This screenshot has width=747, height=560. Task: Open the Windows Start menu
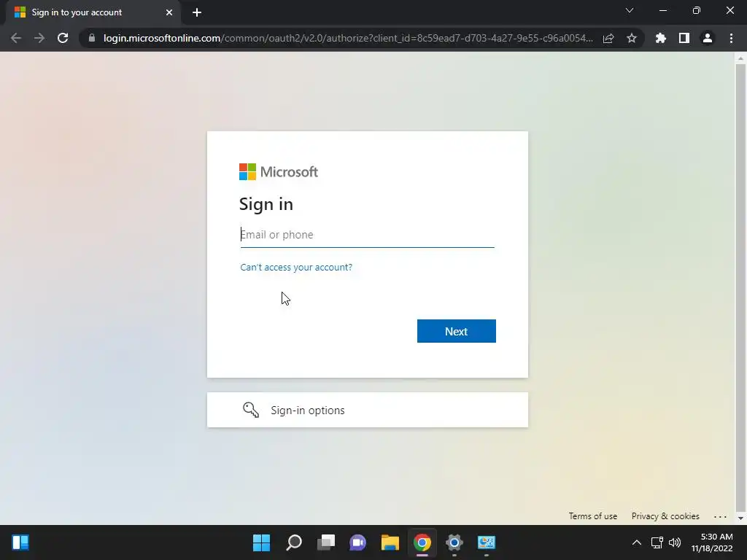point(262,542)
